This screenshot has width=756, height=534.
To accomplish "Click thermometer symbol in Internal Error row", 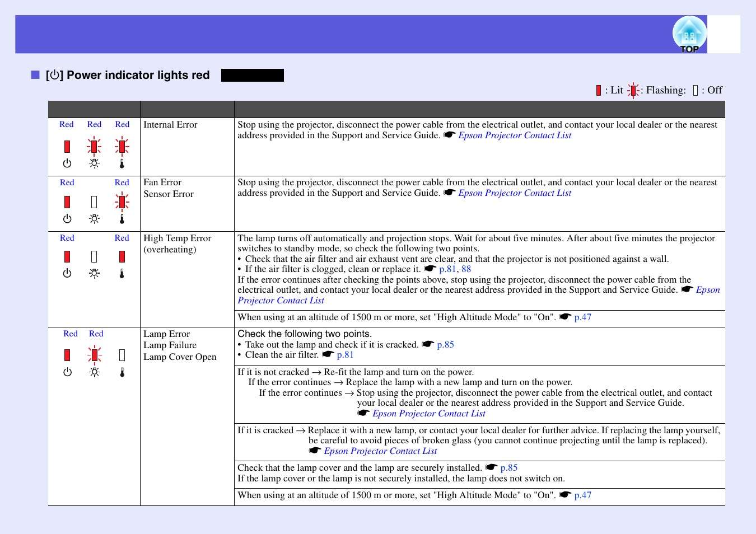I will coord(122,163).
